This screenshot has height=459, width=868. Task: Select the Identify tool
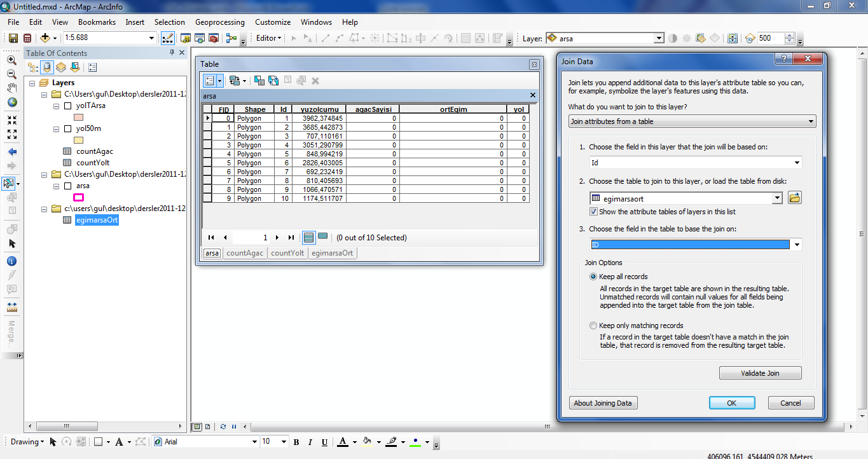point(11,261)
